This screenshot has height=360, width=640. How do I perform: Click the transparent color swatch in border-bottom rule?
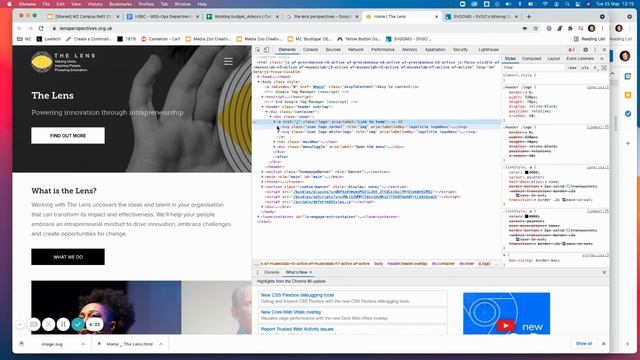point(568,186)
